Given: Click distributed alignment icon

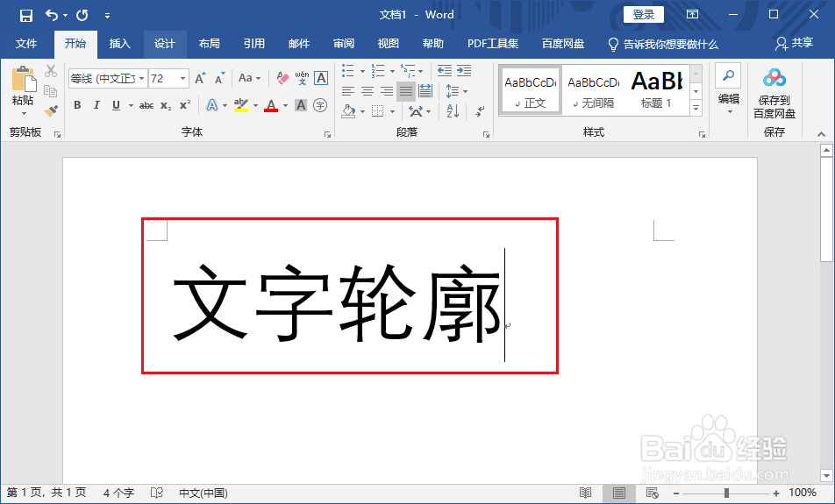Looking at the screenshot, I should [425, 91].
